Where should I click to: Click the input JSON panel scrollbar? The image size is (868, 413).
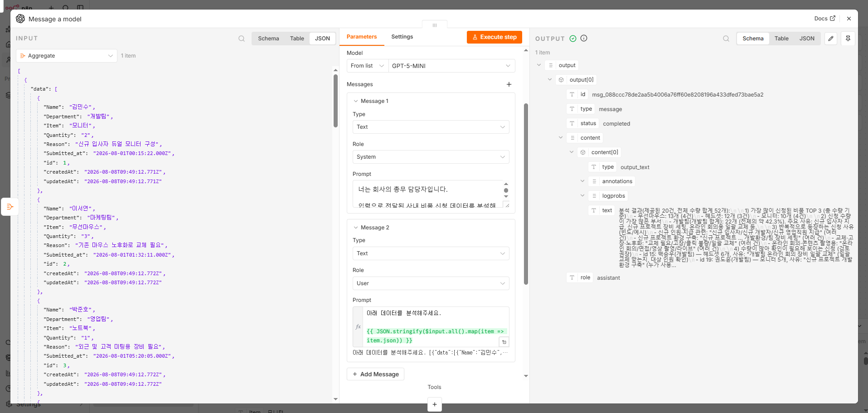(335, 101)
